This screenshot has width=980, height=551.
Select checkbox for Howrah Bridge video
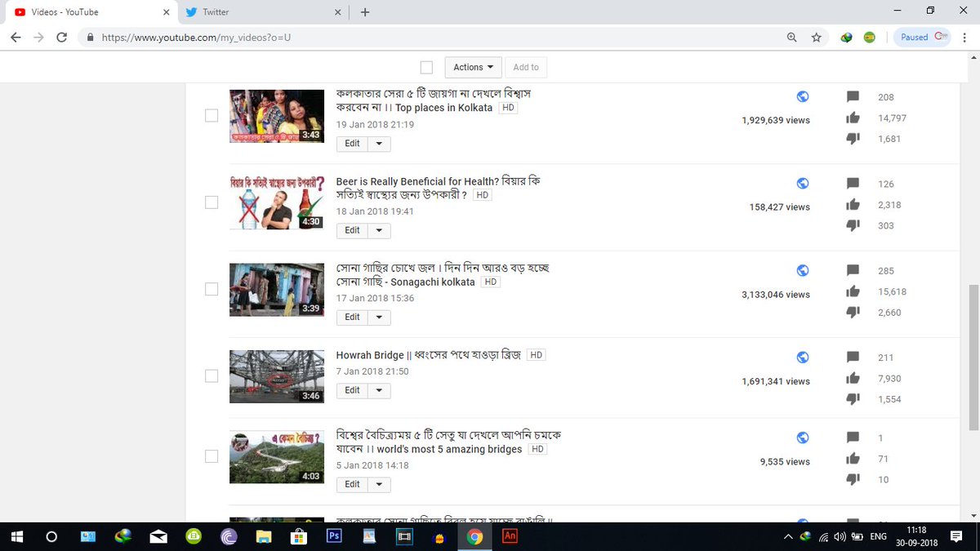[x=212, y=375]
